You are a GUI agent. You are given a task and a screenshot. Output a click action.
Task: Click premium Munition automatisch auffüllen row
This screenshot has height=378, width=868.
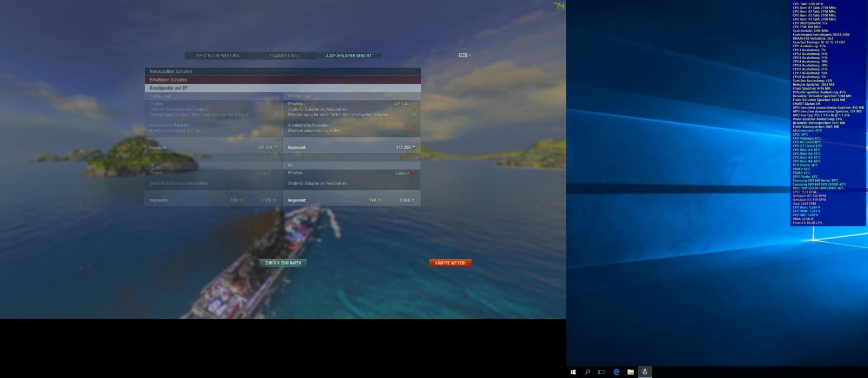pyautogui.click(x=352, y=131)
